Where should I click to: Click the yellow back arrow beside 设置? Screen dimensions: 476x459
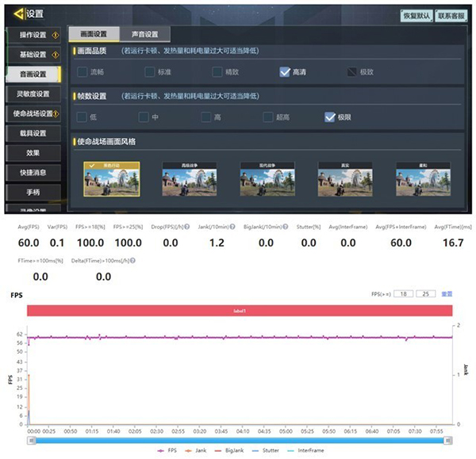[x=16, y=13]
